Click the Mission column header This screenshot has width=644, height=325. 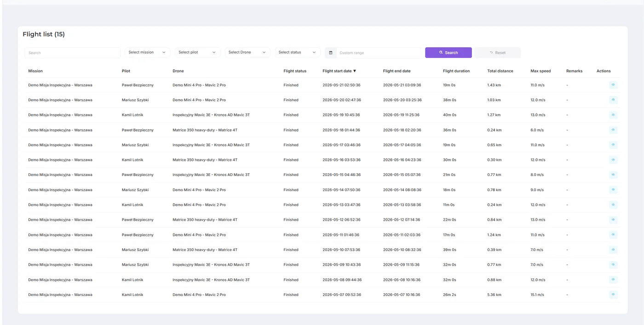point(35,71)
